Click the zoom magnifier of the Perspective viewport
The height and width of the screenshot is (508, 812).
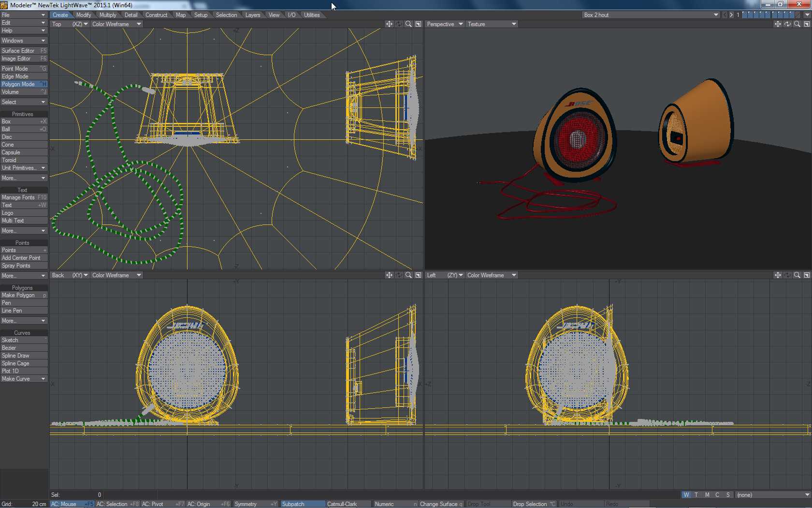pos(797,24)
